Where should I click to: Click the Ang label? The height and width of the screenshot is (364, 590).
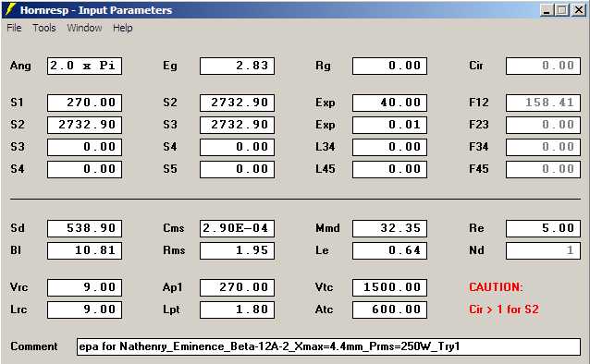tap(20, 66)
